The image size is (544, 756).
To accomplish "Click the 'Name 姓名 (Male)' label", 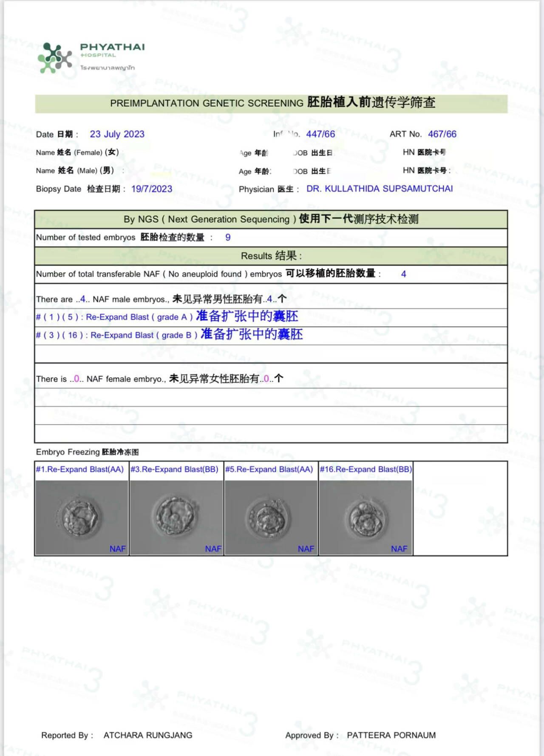I will (75, 170).
